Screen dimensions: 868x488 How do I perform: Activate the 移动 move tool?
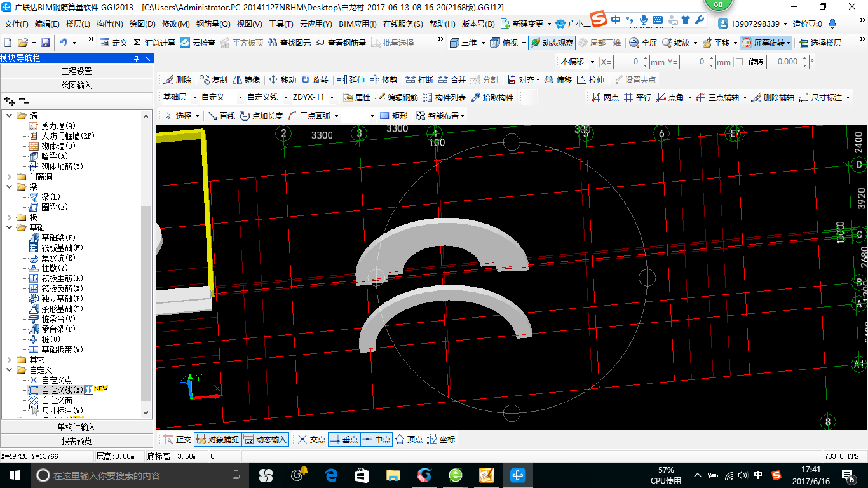282,79
